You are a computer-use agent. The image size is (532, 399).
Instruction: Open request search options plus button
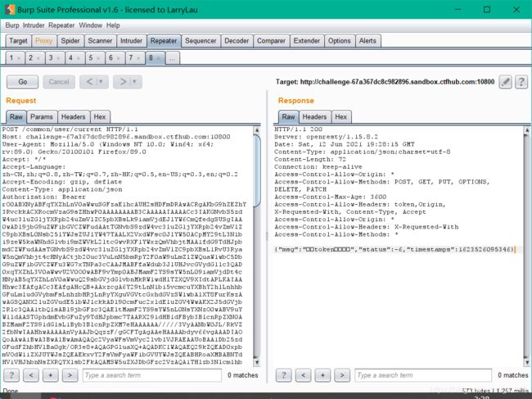pos(50,375)
